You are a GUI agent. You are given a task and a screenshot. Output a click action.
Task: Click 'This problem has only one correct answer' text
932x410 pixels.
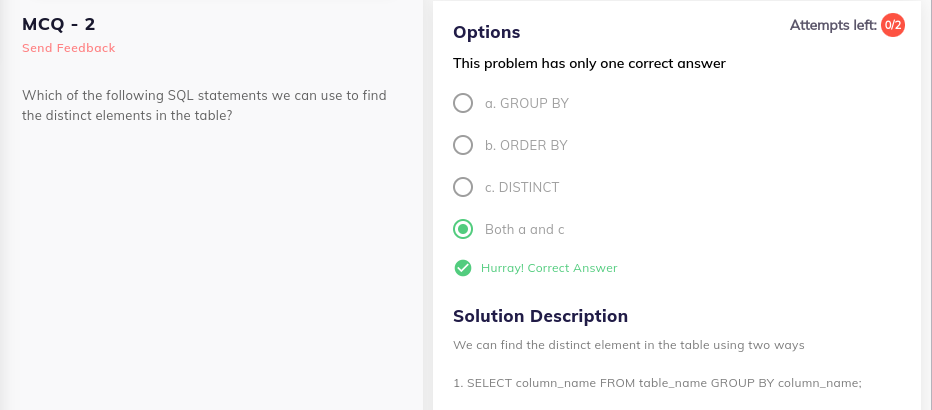click(x=589, y=63)
